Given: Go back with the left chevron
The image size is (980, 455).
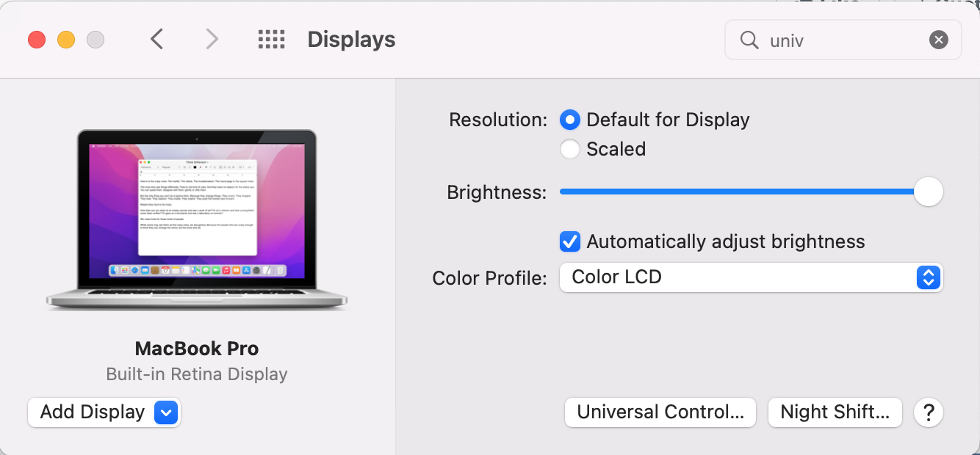Looking at the screenshot, I should click(x=156, y=39).
